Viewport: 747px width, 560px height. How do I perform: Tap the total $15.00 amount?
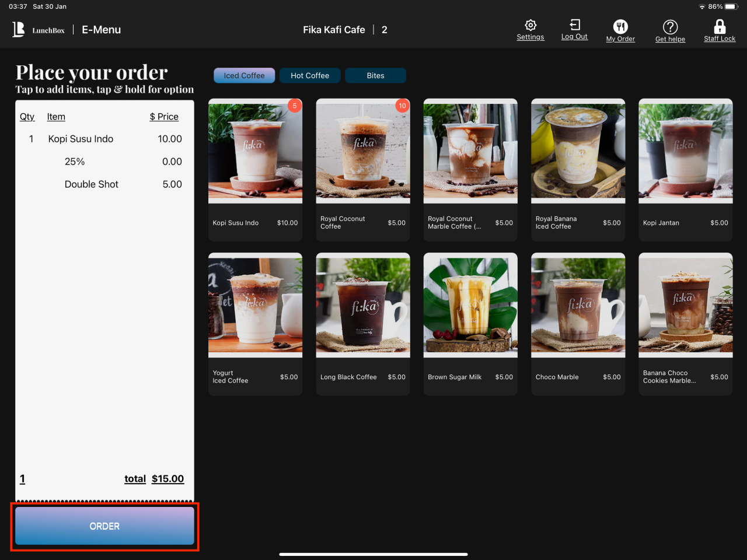pyautogui.click(x=167, y=479)
